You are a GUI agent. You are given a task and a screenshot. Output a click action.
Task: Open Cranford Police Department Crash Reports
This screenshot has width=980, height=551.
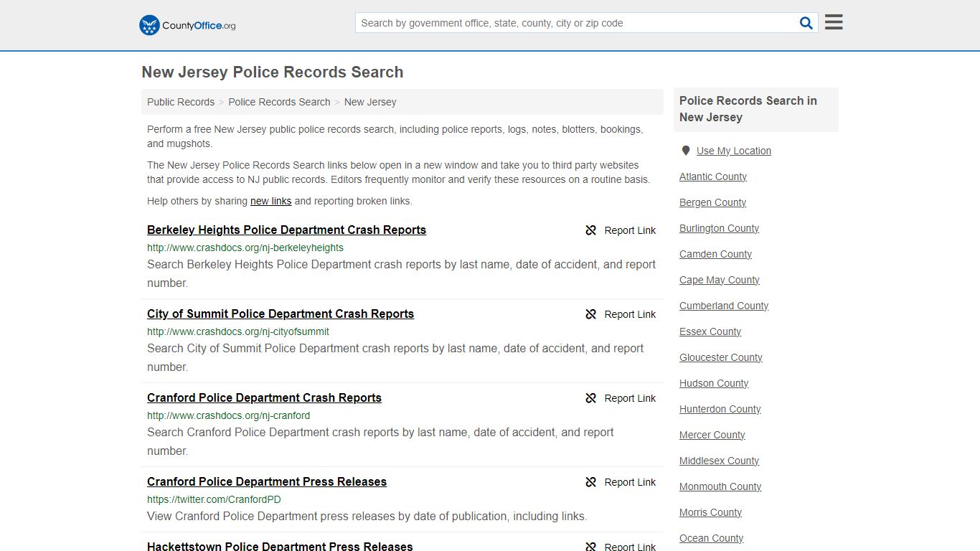point(264,398)
